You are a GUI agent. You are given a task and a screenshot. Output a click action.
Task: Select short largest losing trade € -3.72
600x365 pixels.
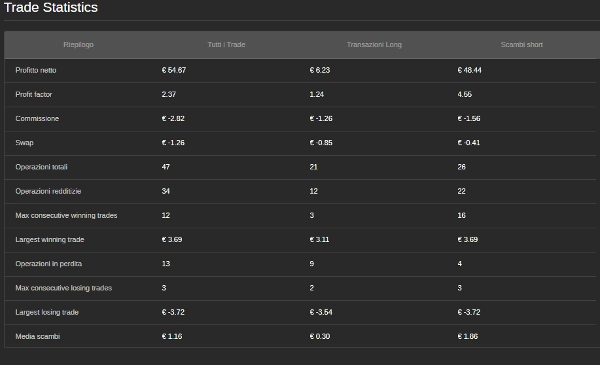pyautogui.click(x=469, y=312)
